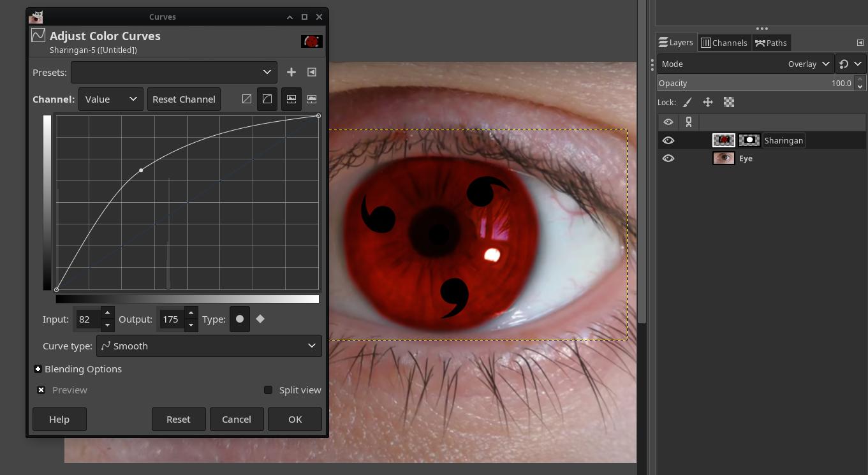Click the GIMP Wilber icon in title bar
Image resolution: width=868 pixels, height=475 pixels.
point(36,17)
